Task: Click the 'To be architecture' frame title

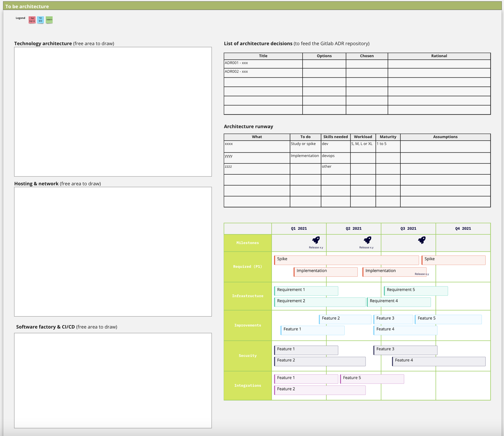Action: pos(27,6)
